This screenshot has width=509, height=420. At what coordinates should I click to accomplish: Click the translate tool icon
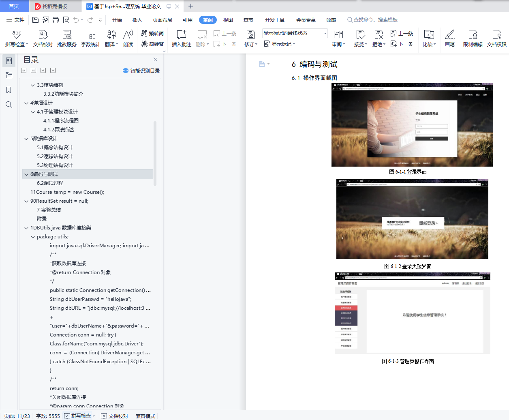click(111, 35)
